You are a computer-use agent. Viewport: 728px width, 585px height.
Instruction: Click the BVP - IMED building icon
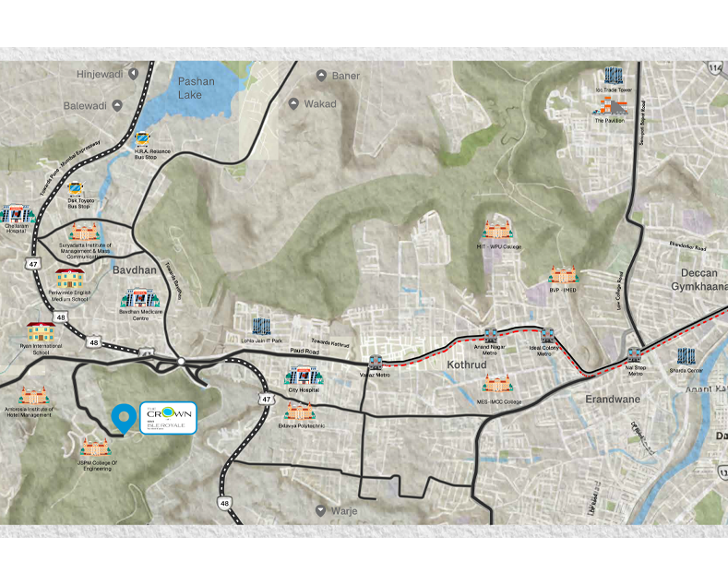(562, 275)
